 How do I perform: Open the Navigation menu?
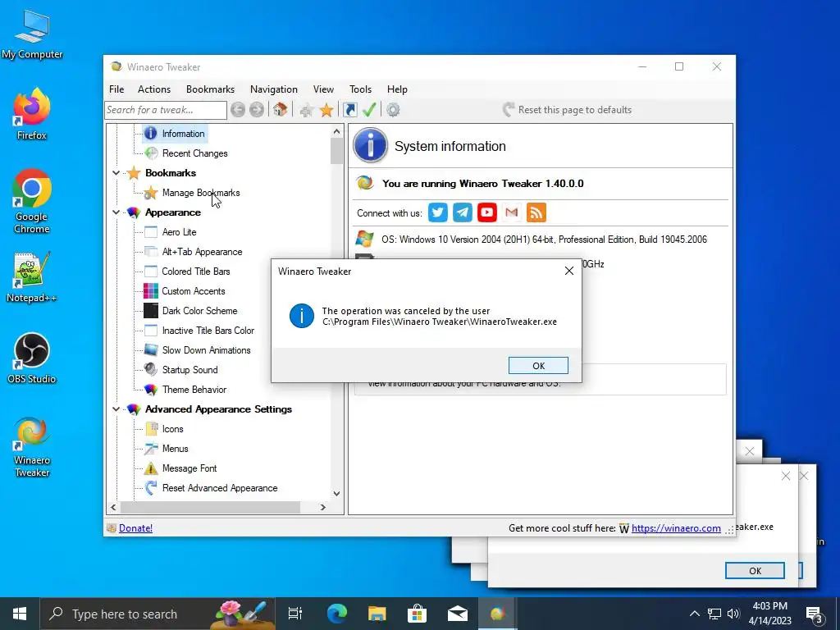coord(274,89)
